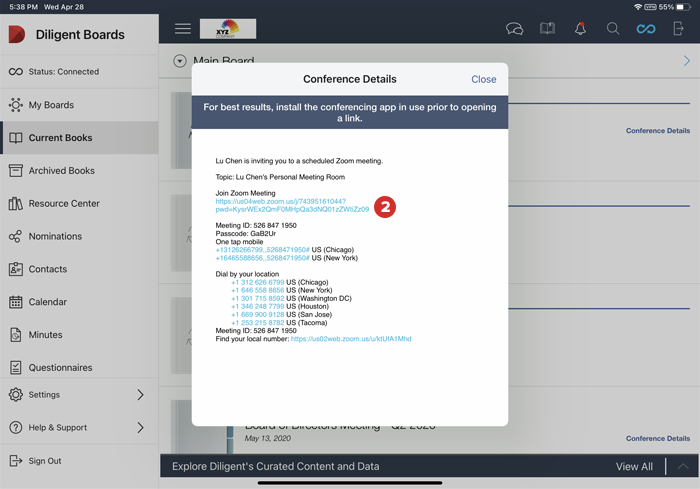
Task: Expand the Help & Support submenu
Action: pos(140,428)
